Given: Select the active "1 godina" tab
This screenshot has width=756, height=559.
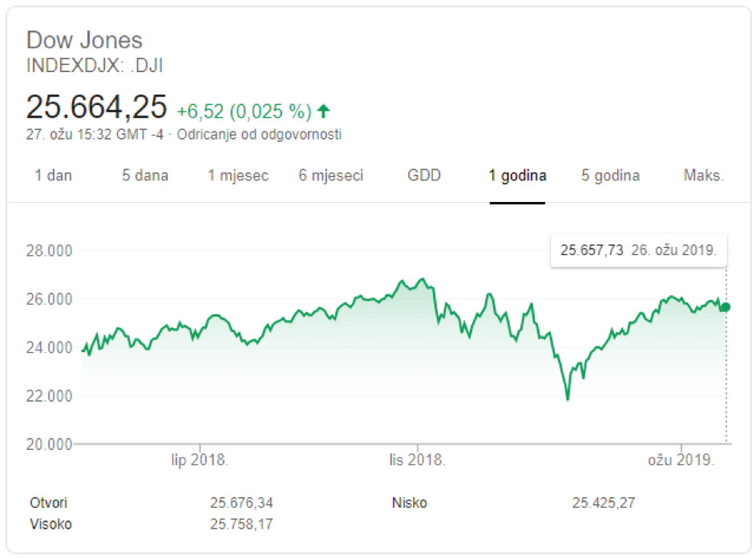Looking at the screenshot, I should (x=518, y=176).
